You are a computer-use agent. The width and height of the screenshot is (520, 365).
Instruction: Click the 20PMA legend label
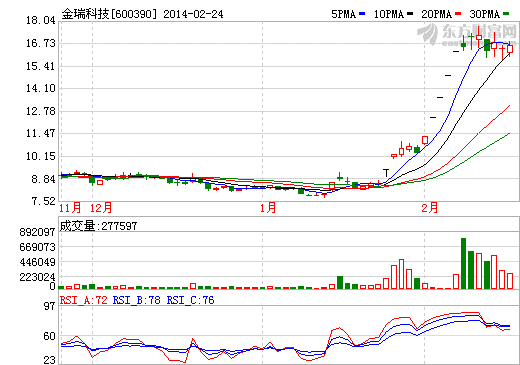click(x=436, y=14)
